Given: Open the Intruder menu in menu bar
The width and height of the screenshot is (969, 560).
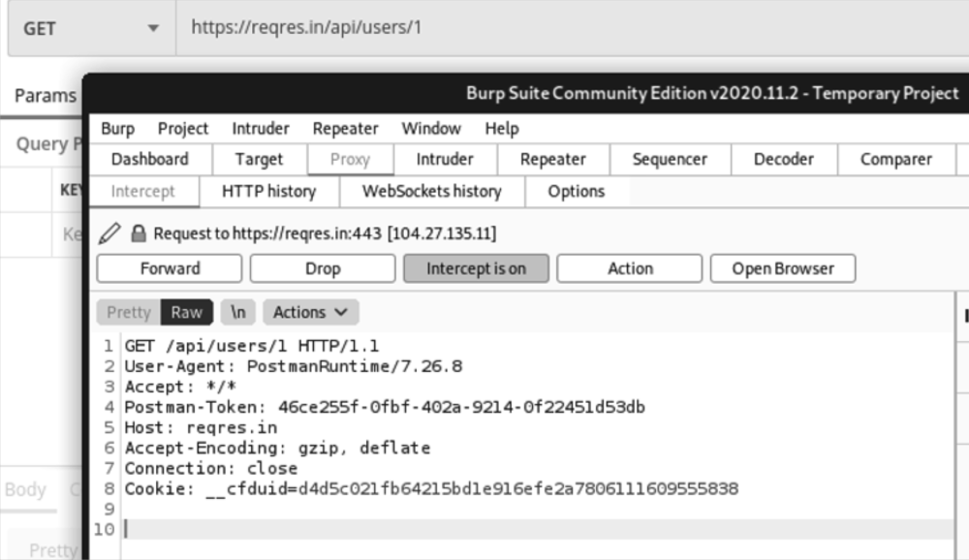Looking at the screenshot, I should click(x=260, y=129).
